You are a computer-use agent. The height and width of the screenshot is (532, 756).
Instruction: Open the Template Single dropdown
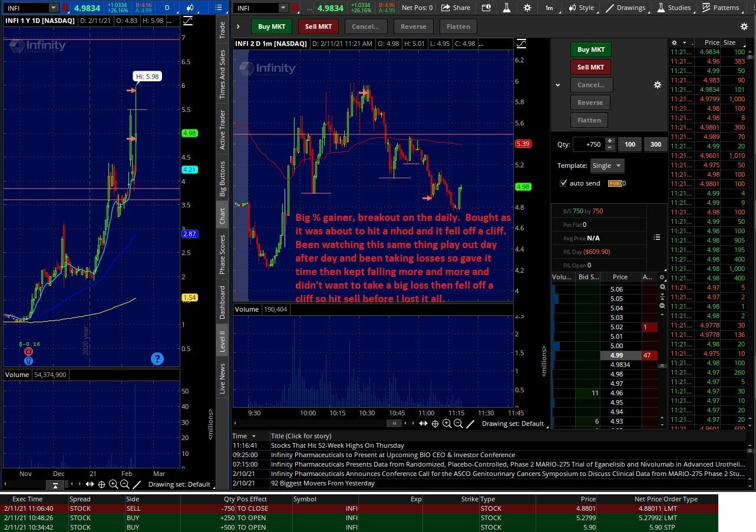click(x=606, y=166)
